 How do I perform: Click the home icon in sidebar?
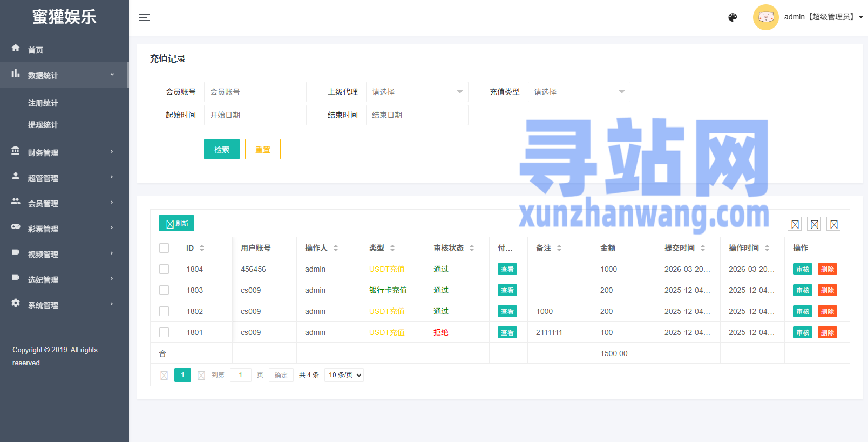[x=16, y=48]
